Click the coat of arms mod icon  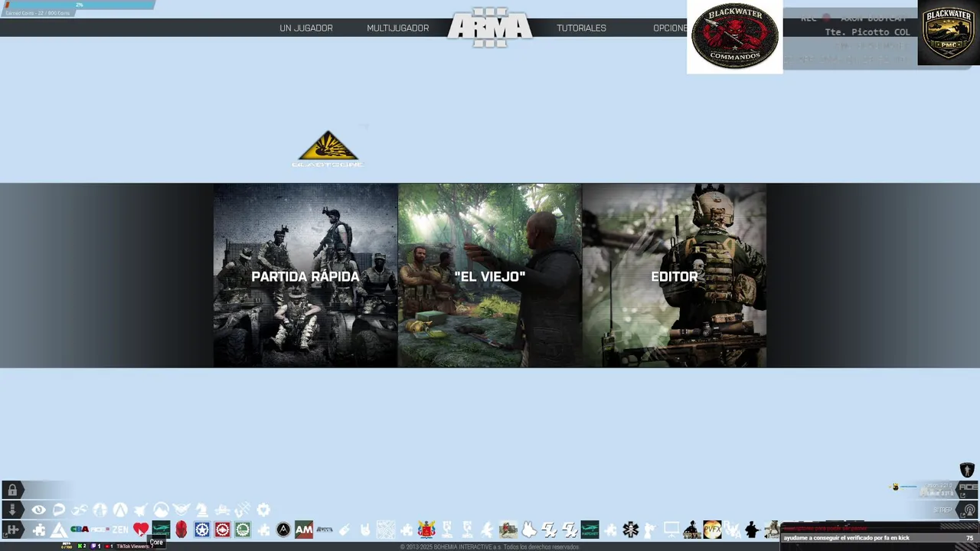point(426,530)
